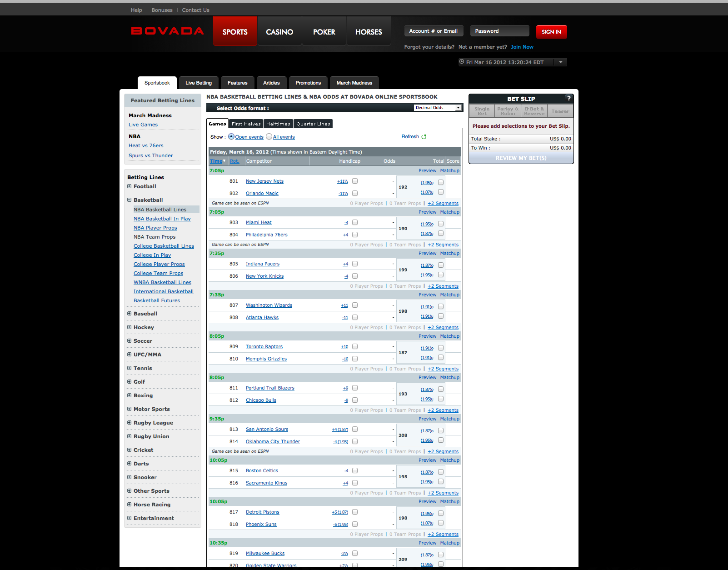Open Preview for Spurs vs Thunder game
This screenshot has width=728, height=570.
coord(428,419)
